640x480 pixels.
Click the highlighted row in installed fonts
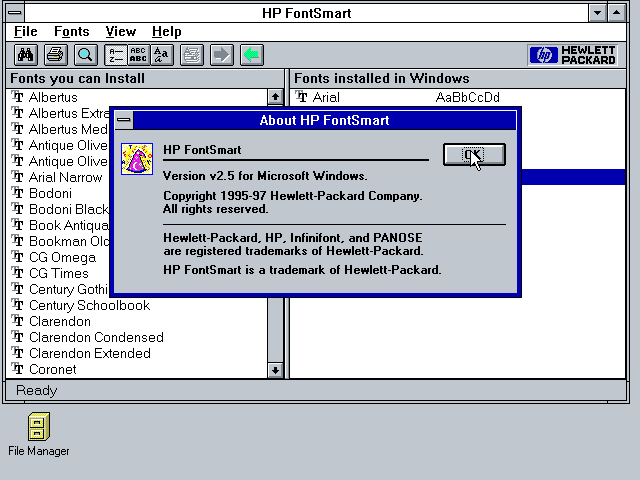[x=573, y=177]
